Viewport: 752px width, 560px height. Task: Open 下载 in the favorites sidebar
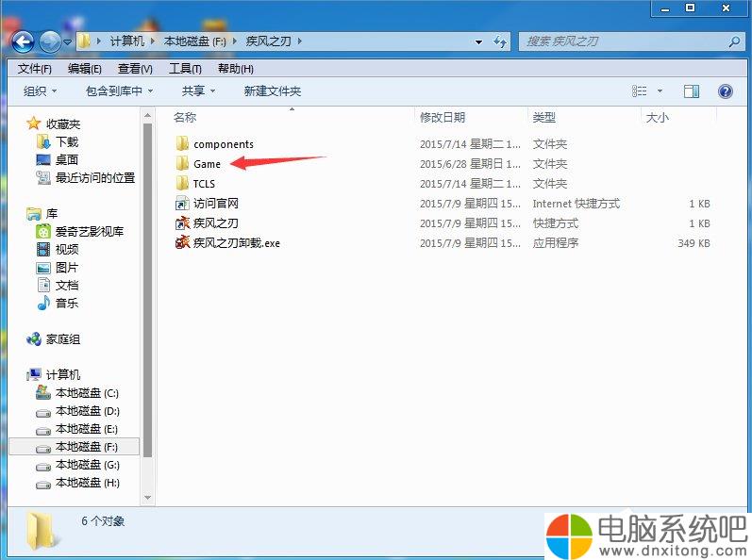pos(66,141)
